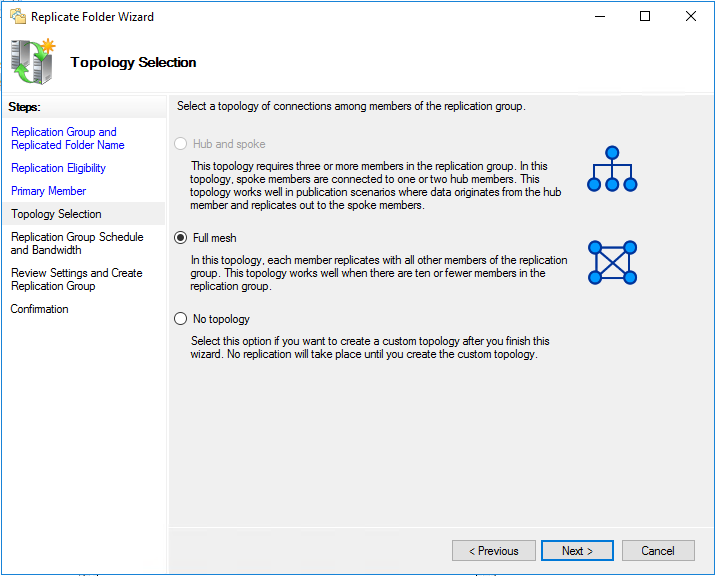The width and height of the screenshot is (715, 576).
Task: Click the Previous button
Action: pos(494,551)
